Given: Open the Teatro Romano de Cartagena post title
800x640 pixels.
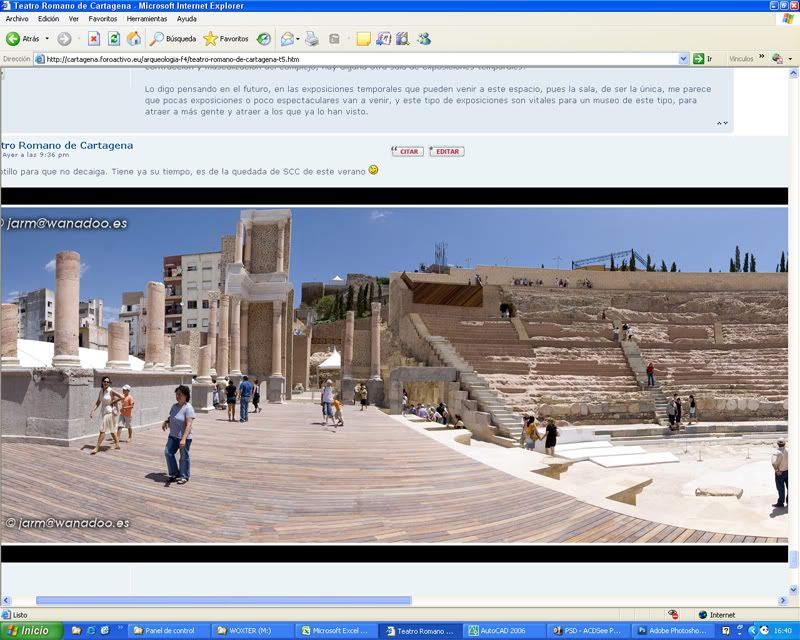Looking at the screenshot, I should 67,145.
